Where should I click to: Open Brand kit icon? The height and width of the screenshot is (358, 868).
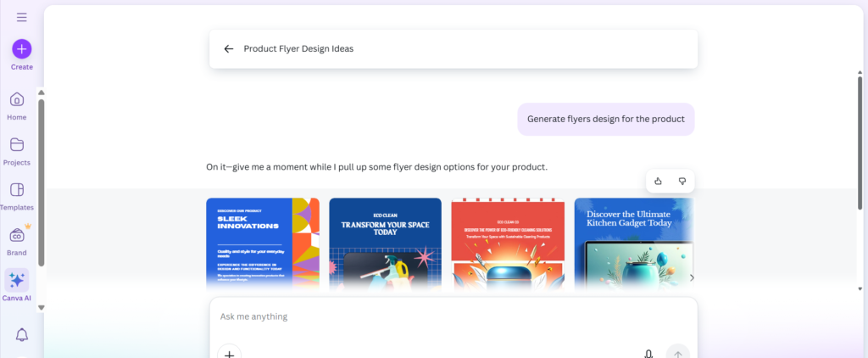(x=17, y=236)
